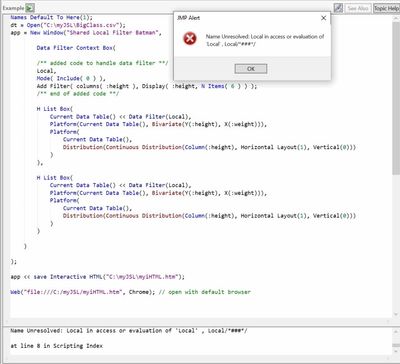Open the See Also button

click(358, 8)
